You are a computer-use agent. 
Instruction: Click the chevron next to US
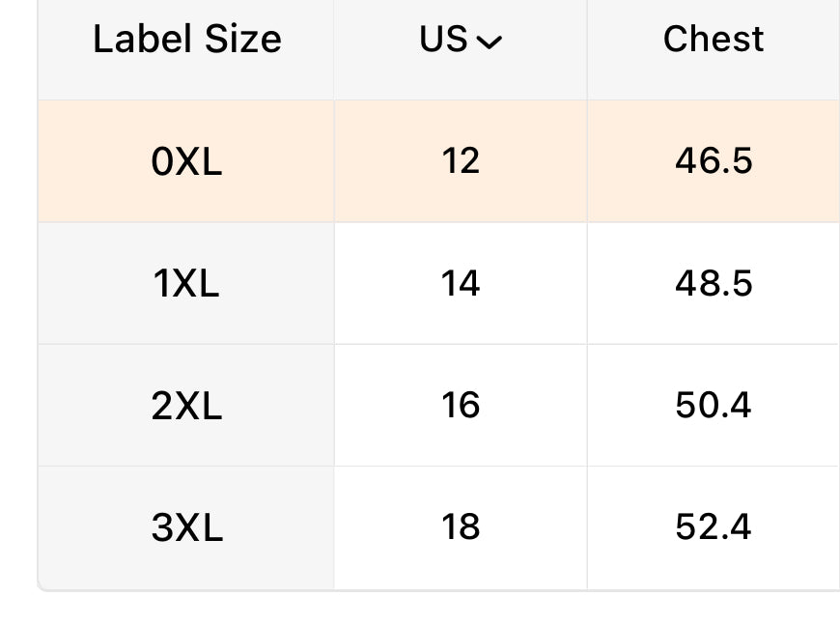point(490,43)
